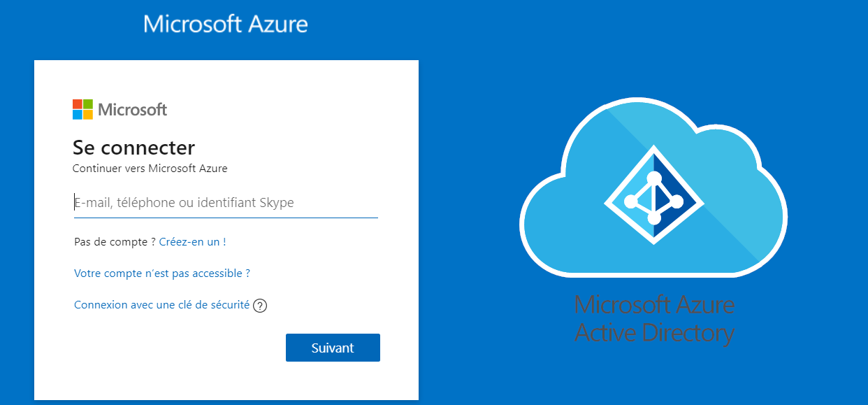Click the Se connecter heading

[133, 148]
